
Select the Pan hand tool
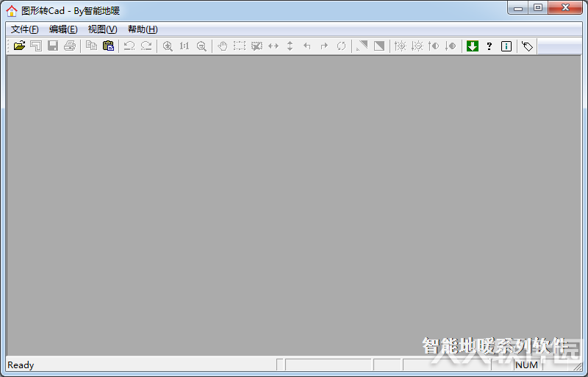pyautogui.click(x=223, y=46)
